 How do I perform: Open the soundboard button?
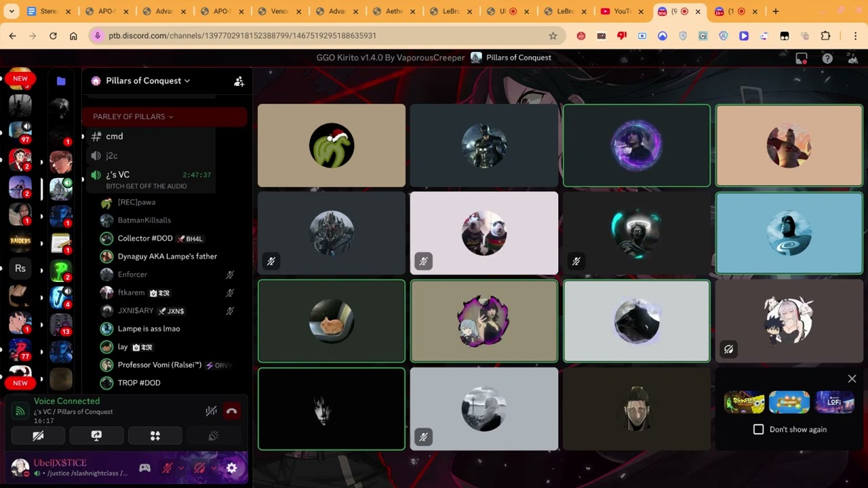coord(214,436)
